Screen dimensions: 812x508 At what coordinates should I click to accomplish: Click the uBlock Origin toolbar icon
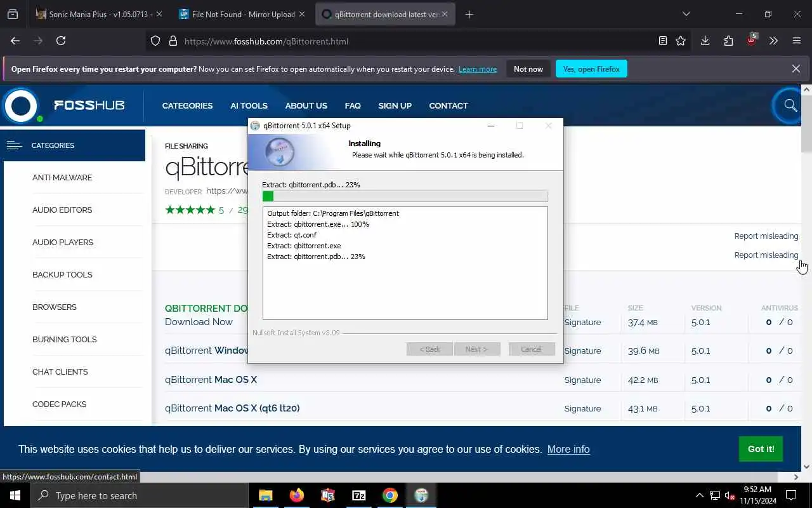pos(751,40)
